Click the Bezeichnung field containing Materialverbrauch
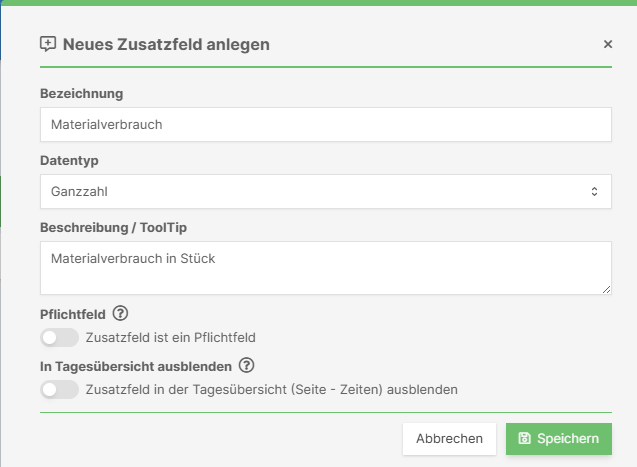 click(325, 125)
